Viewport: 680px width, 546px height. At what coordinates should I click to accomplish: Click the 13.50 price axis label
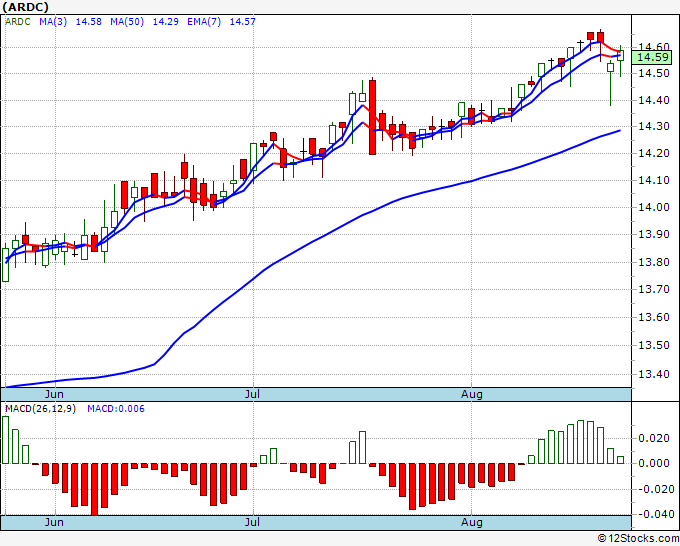[654, 345]
